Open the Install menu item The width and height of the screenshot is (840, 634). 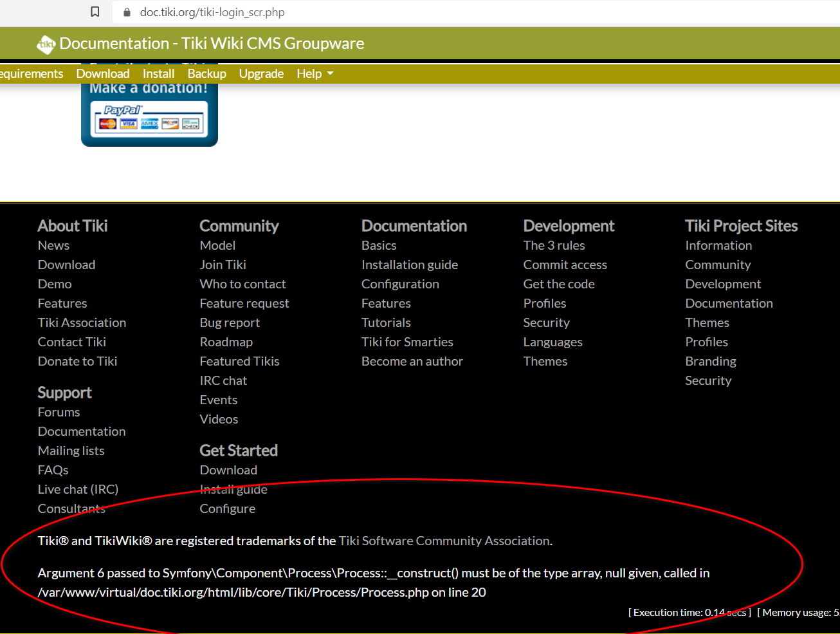[158, 73]
